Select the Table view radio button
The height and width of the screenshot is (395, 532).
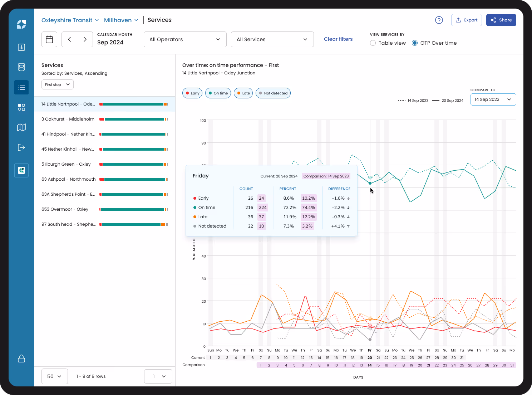coord(373,43)
